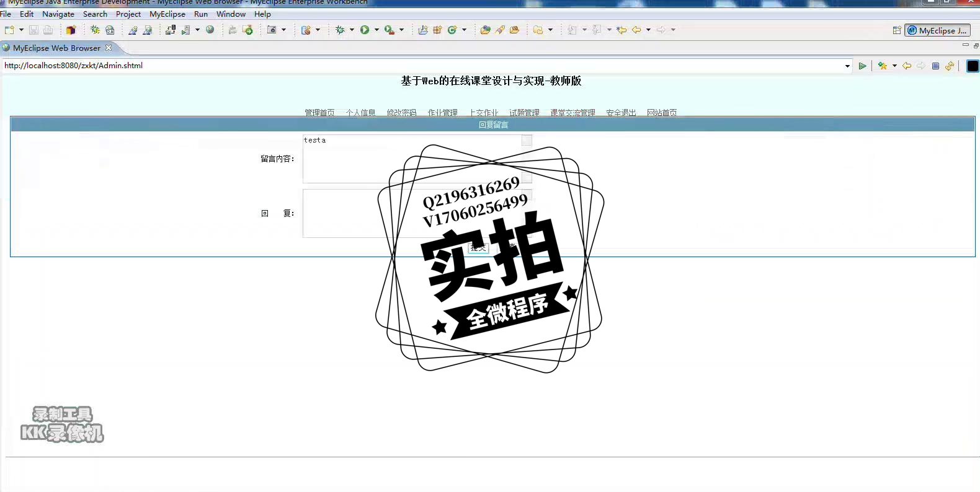Open the web browser globe icon

point(210,30)
